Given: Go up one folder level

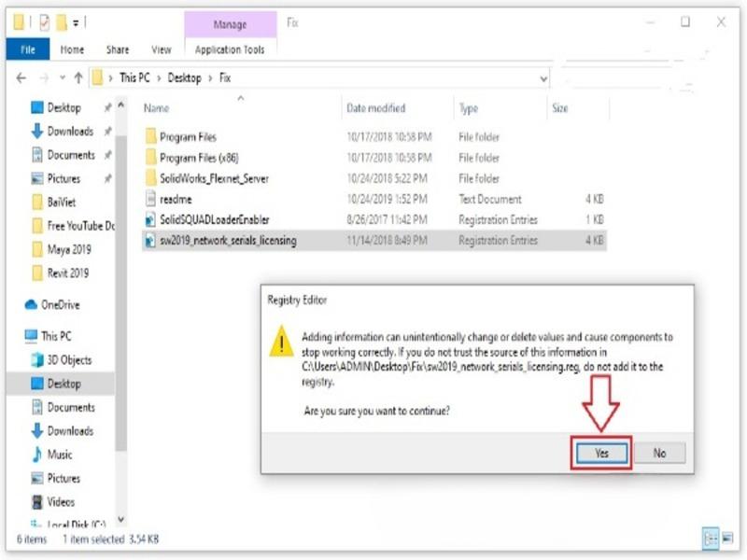Looking at the screenshot, I should point(78,77).
